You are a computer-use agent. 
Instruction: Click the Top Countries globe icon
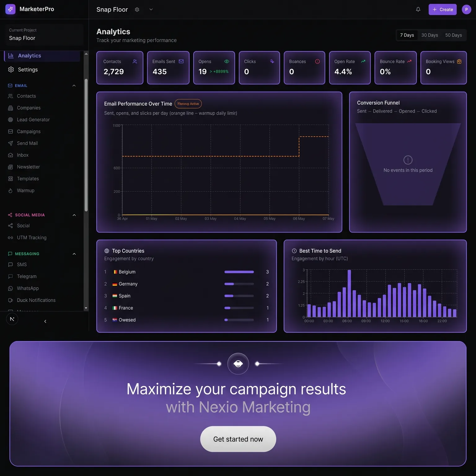[x=107, y=251]
